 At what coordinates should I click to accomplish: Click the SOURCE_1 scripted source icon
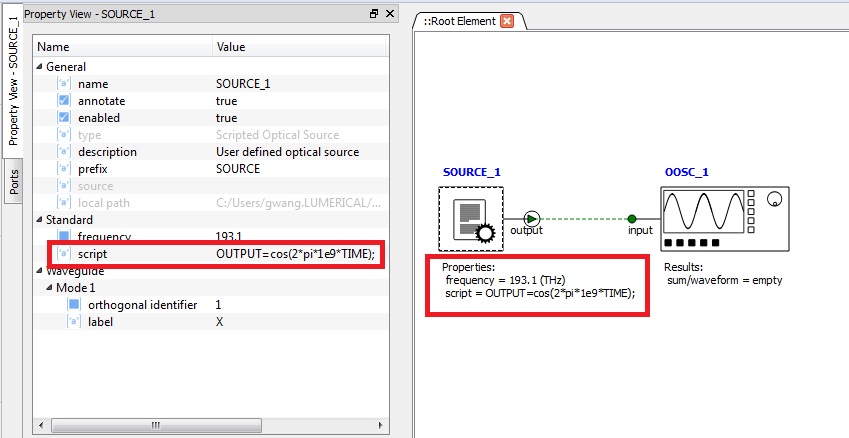coord(469,219)
